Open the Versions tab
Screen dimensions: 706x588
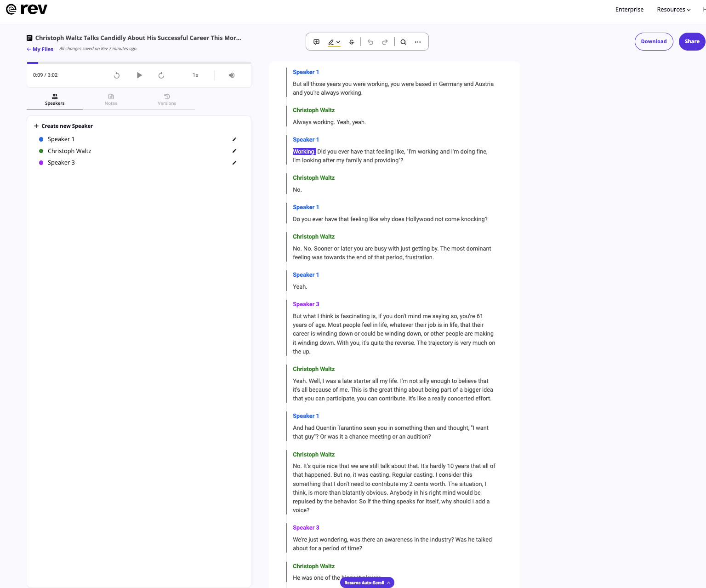167,99
